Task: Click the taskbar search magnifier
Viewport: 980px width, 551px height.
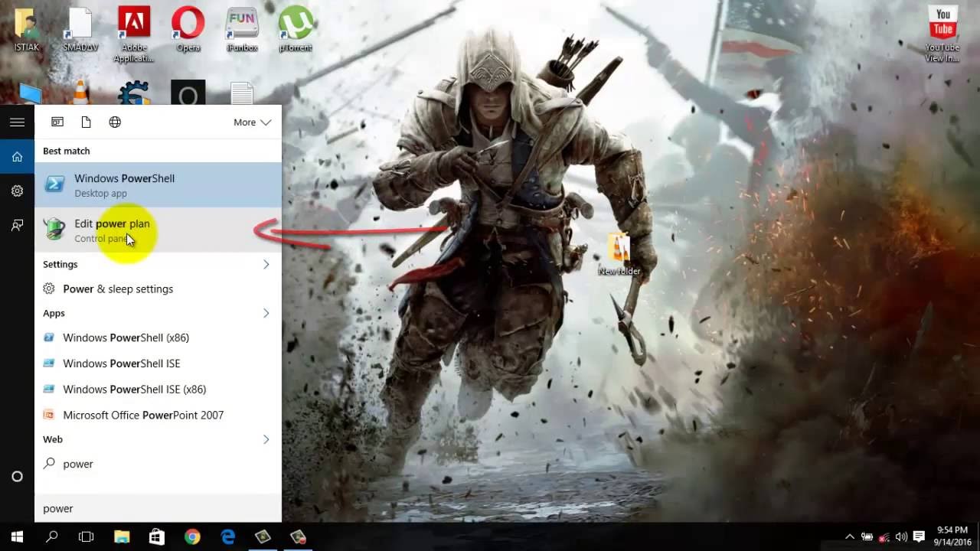Action: (52, 537)
